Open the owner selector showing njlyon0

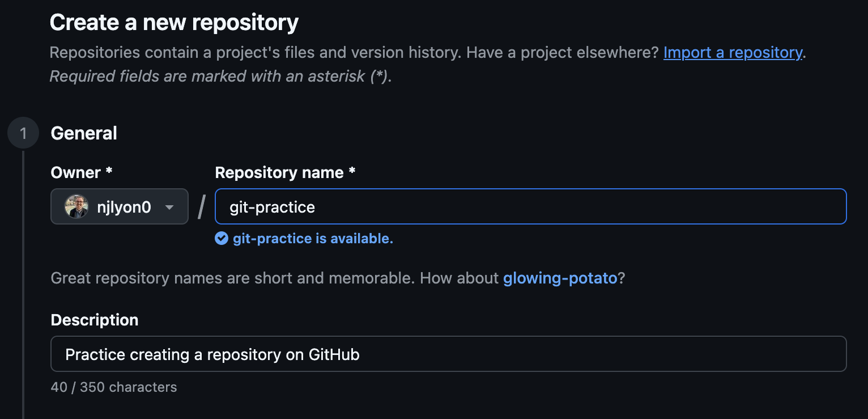coord(119,206)
